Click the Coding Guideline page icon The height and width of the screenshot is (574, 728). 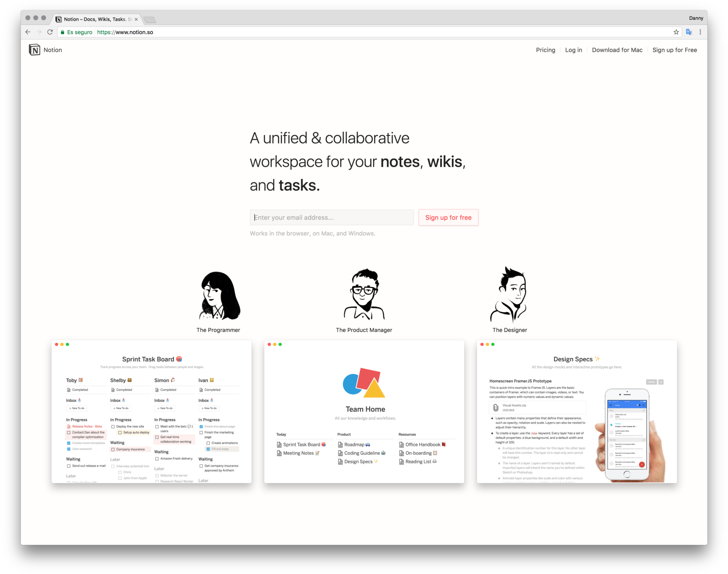coord(340,453)
